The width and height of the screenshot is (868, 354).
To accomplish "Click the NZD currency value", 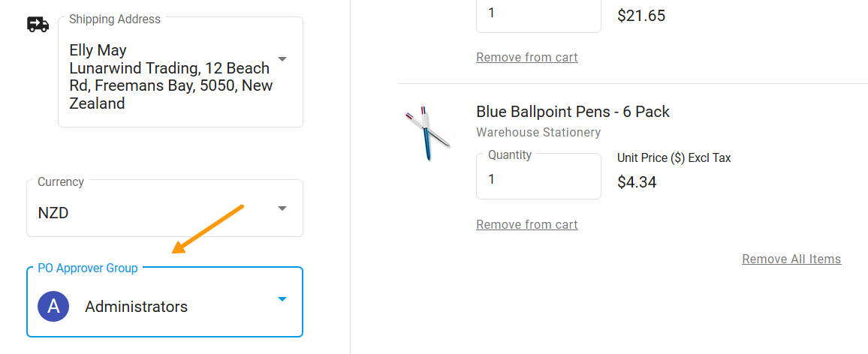I will [x=53, y=213].
